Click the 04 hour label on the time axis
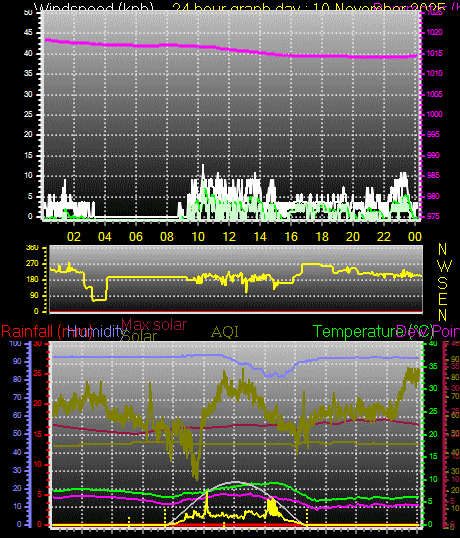This screenshot has height=538, width=460. click(x=105, y=237)
